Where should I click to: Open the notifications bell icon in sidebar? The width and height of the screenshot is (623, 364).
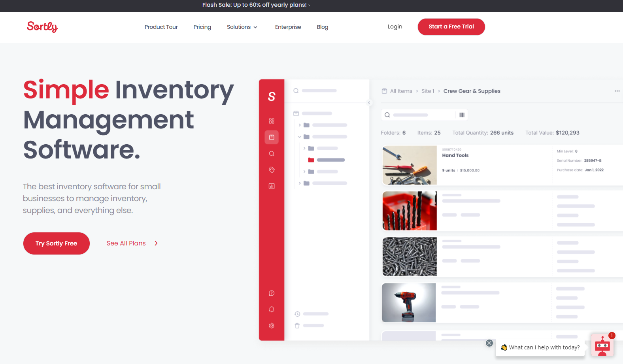(272, 309)
